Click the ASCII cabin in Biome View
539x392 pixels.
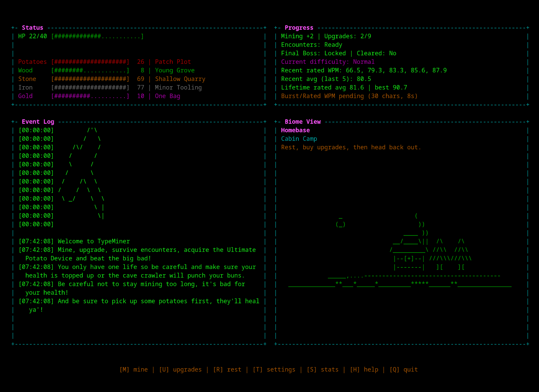(409, 250)
